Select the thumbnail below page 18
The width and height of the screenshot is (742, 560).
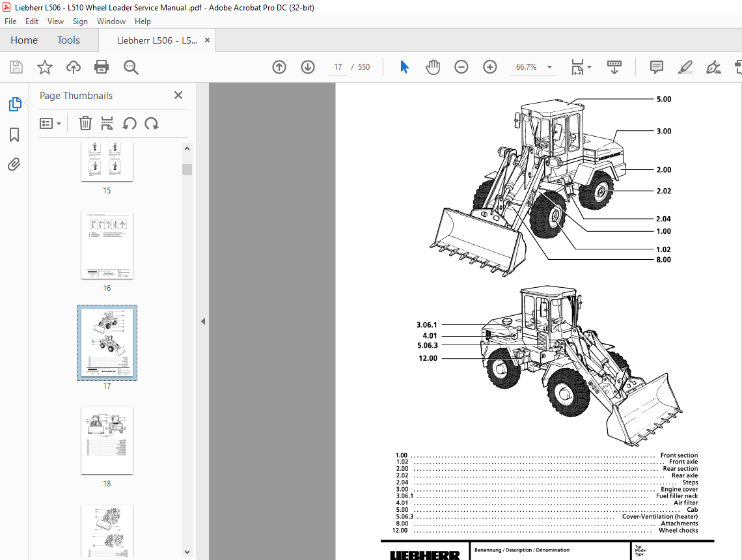tap(107, 531)
